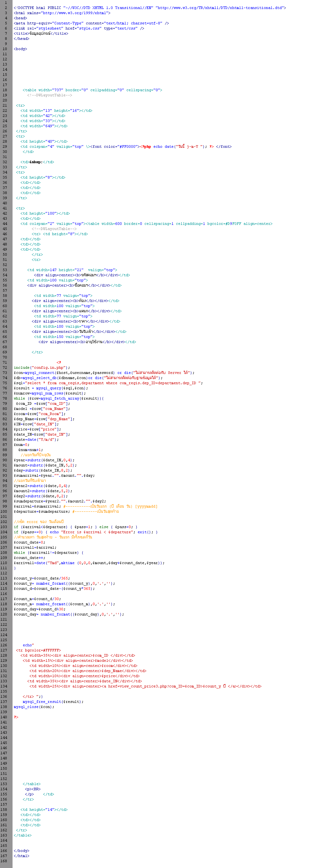Click the $sql="select * from com_regis line
The width and height of the screenshot is (320, 868).
pyautogui.click(x=108, y=383)
